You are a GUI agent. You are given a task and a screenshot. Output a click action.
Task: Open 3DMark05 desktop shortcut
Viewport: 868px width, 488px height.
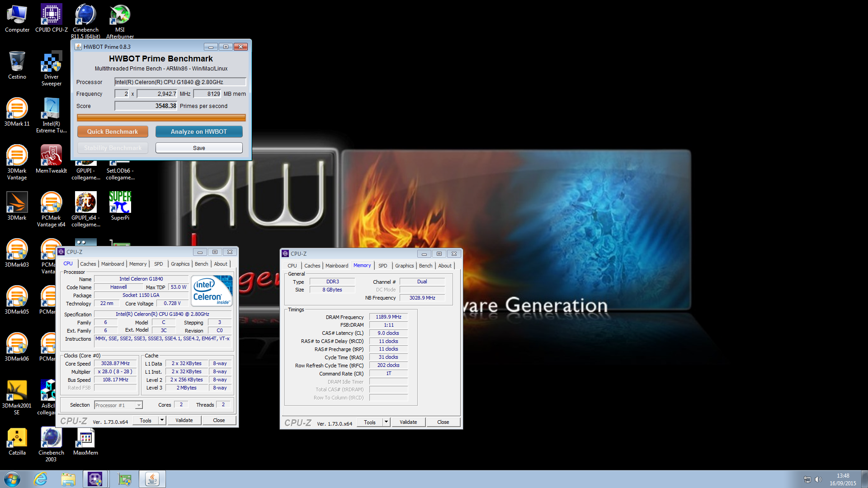(17, 300)
